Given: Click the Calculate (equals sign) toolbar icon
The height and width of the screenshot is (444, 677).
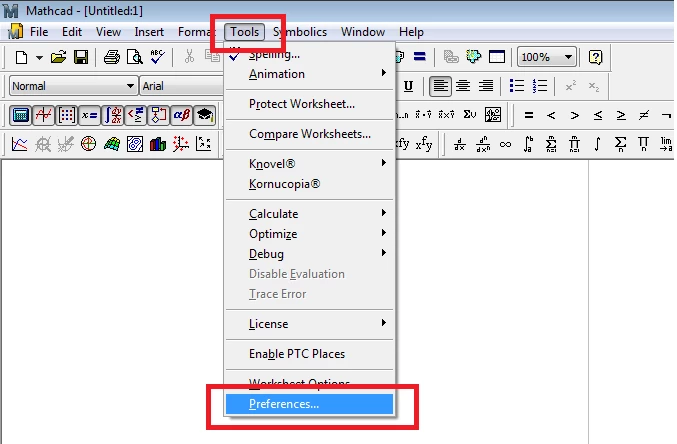Looking at the screenshot, I should [x=419, y=57].
